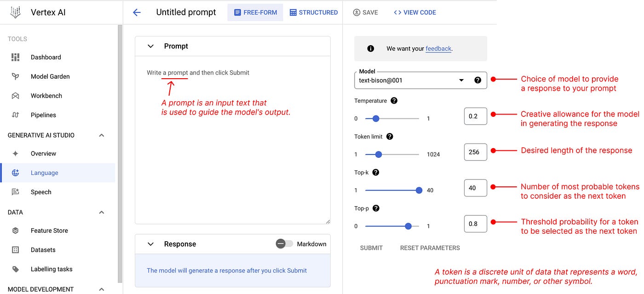Click the Pipelines icon
This screenshot has height=294, width=644.
pos(16,115)
